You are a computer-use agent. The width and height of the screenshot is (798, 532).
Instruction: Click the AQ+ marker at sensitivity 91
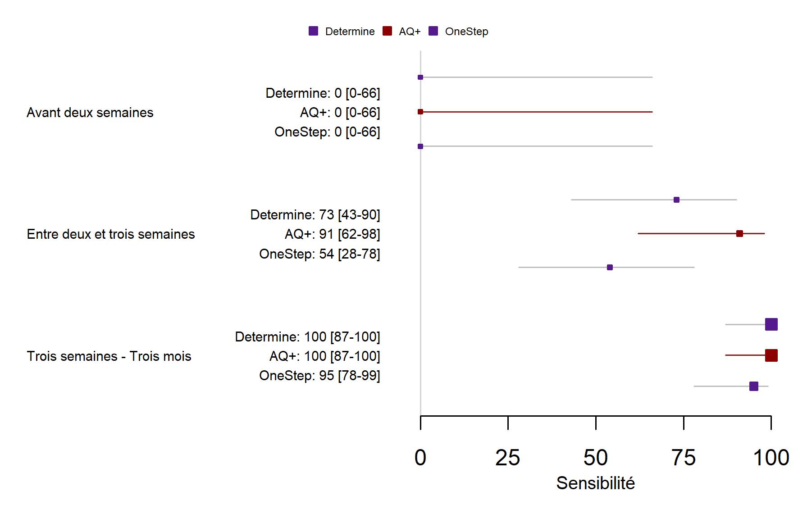pos(739,233)
